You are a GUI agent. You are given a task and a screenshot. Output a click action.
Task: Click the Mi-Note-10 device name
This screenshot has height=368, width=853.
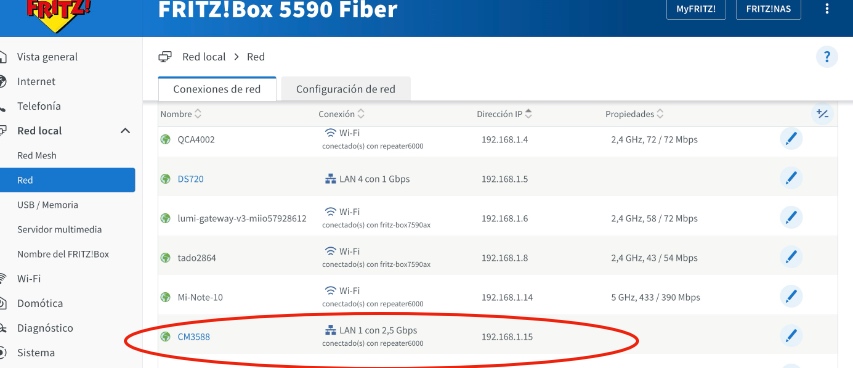point(200,297)
